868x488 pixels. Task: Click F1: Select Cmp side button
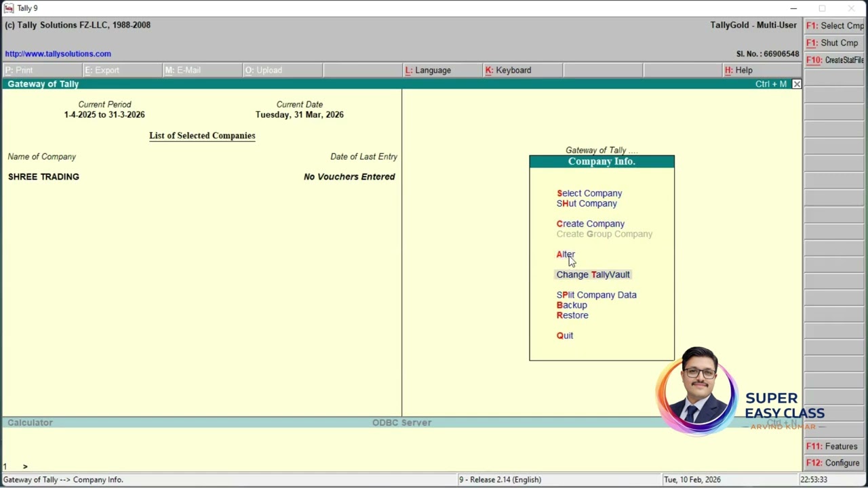tap(835, 26)
